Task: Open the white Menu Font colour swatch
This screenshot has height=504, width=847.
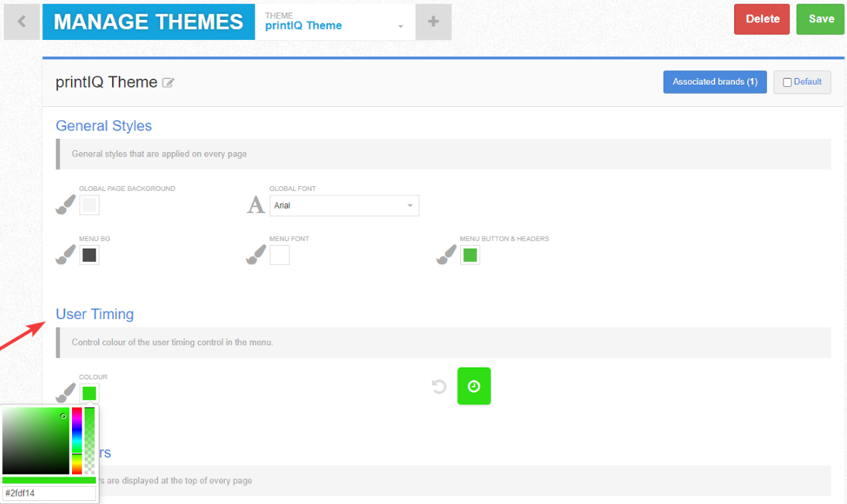Action: pos(280,255)
